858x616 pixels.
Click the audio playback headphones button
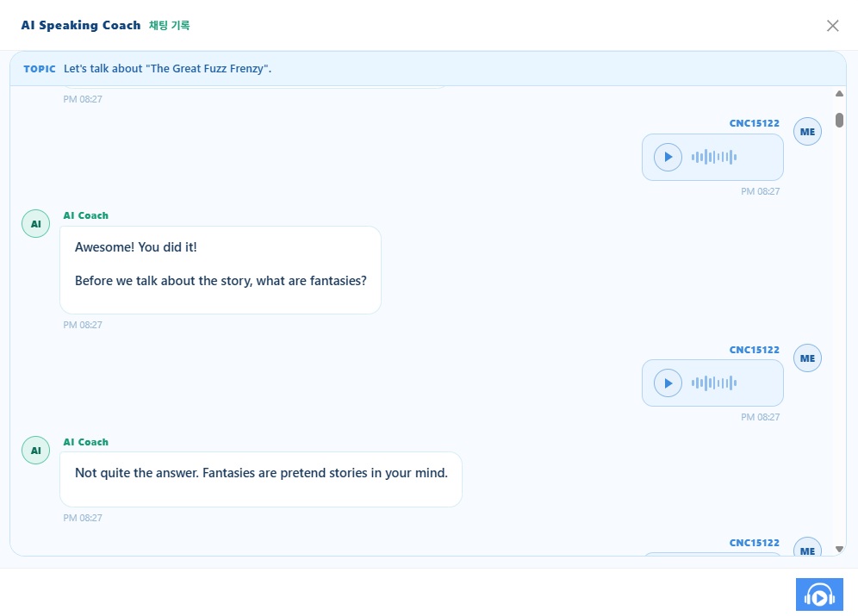[819, 594]
